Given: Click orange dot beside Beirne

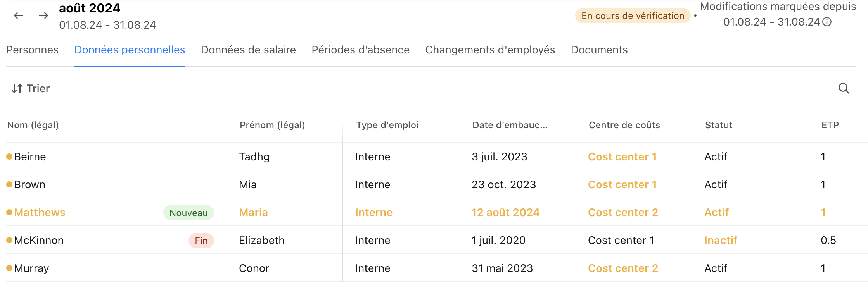Looking at the screenshot, I should 9,156.
